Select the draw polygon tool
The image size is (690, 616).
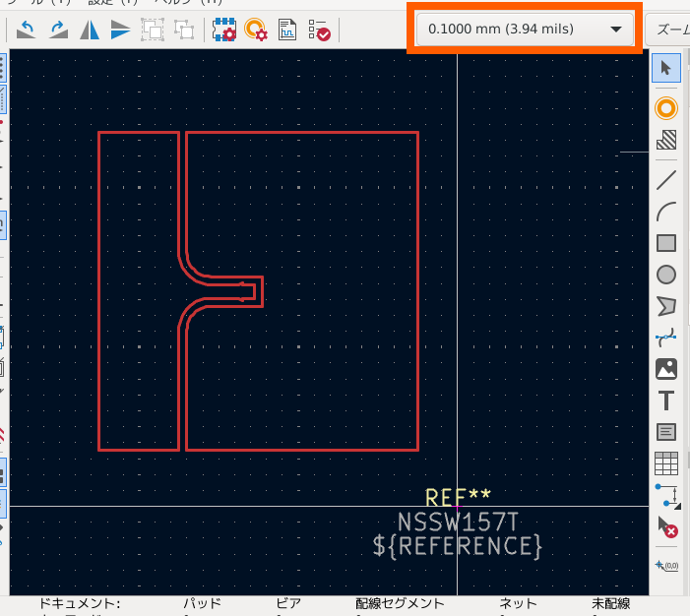coord(666,306)
